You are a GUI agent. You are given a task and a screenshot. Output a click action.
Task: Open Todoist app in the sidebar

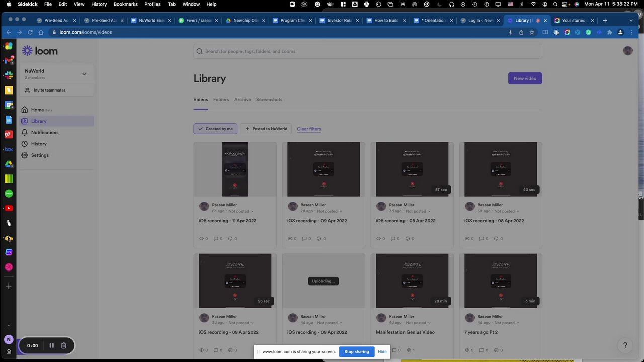(x=9, y=134)
